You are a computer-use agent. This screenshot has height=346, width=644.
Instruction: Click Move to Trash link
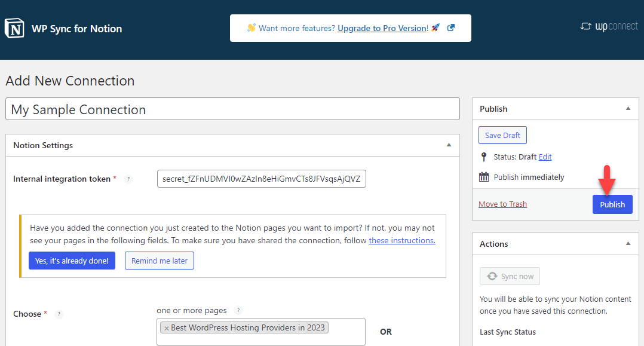[x=503, y=204]
